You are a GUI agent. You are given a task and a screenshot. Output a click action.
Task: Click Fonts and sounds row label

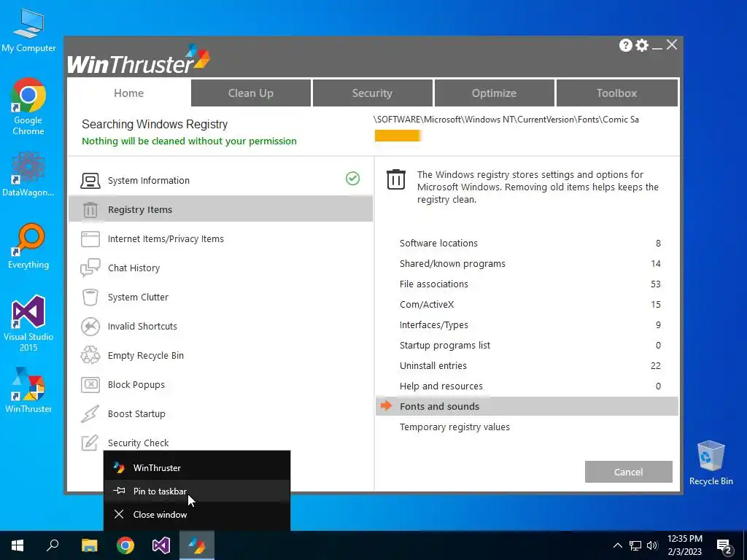pyautogui.click(x=439, y=406)
